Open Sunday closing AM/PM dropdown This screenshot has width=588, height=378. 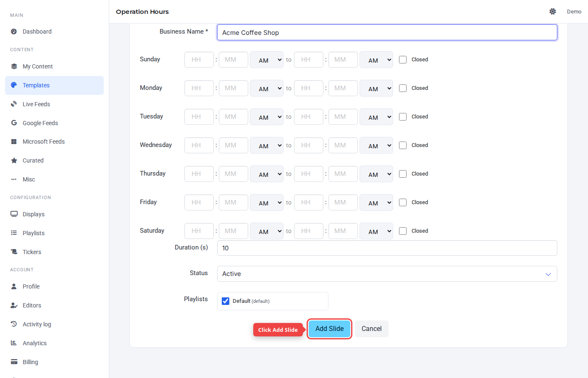(x=376, y=60)
